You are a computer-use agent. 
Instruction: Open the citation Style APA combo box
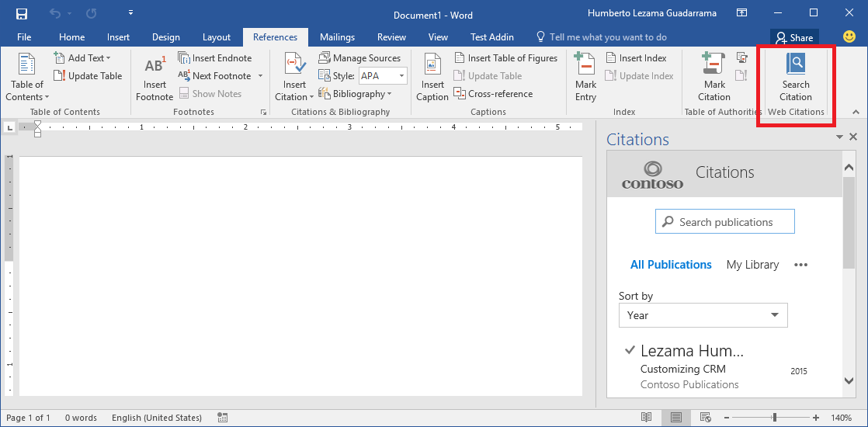click(x=383, y=76)
